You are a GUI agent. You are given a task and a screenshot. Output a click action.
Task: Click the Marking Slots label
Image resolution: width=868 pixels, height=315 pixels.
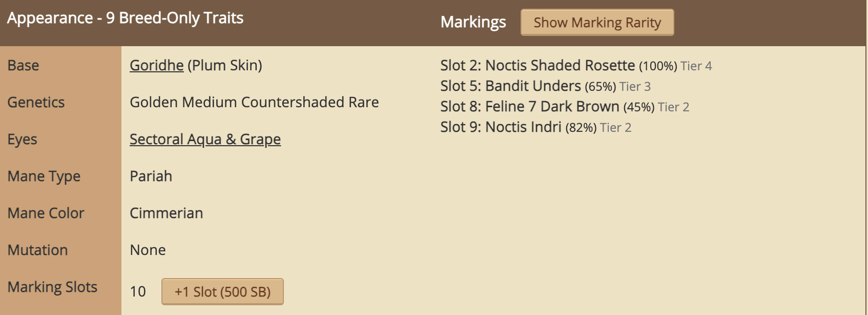click(x=52, y=287)
